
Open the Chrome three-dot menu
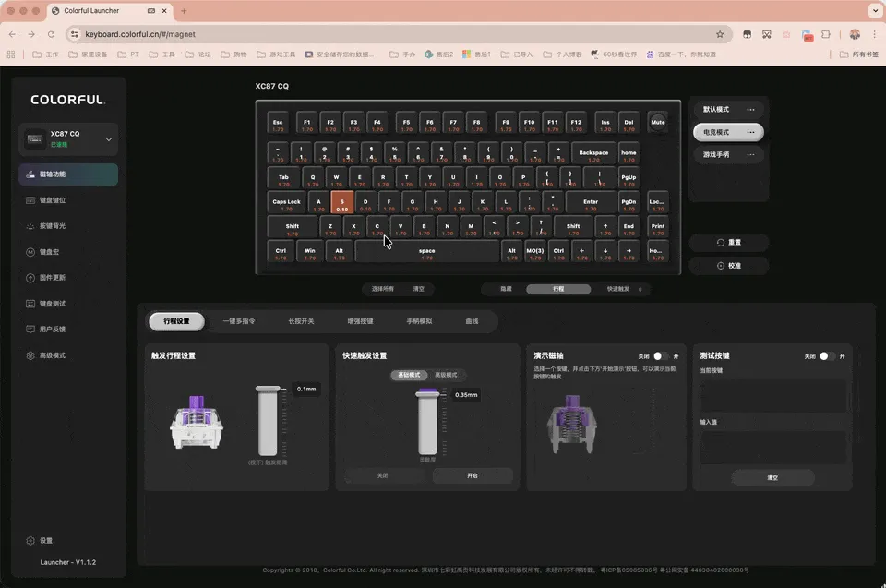click(874, 34)
